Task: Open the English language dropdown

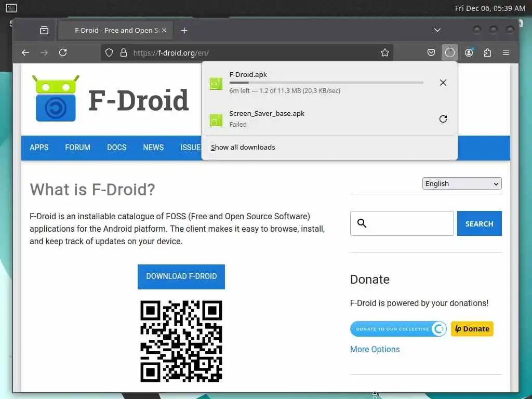Action: coord(462,183)
